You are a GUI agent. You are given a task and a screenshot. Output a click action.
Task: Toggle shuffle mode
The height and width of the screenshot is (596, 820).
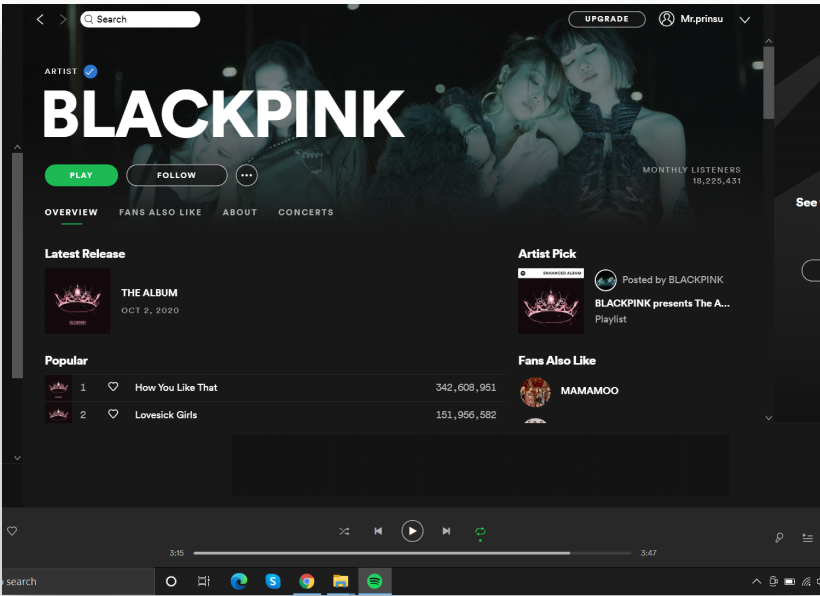tap(344, 531)
